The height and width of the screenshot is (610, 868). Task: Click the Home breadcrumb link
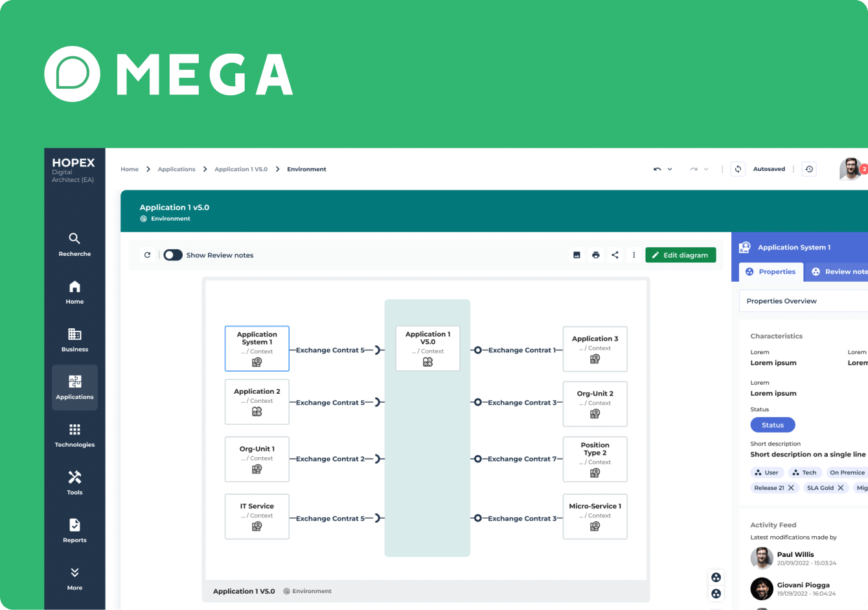click(130, 169)
